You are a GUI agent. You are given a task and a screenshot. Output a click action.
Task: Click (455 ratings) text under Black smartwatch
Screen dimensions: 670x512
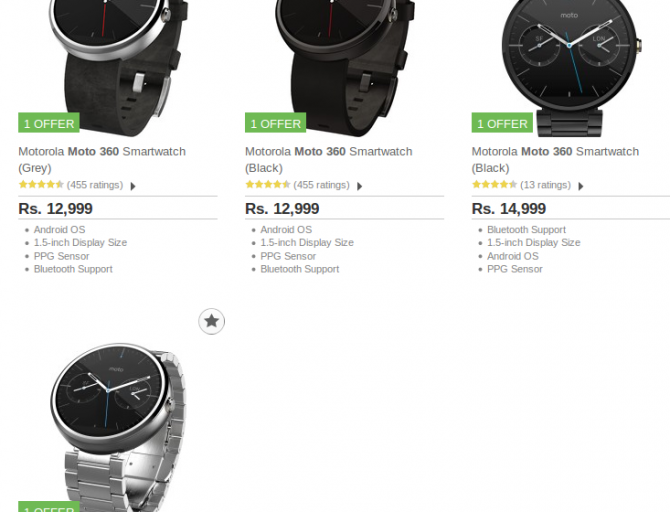tap(321, 185)
